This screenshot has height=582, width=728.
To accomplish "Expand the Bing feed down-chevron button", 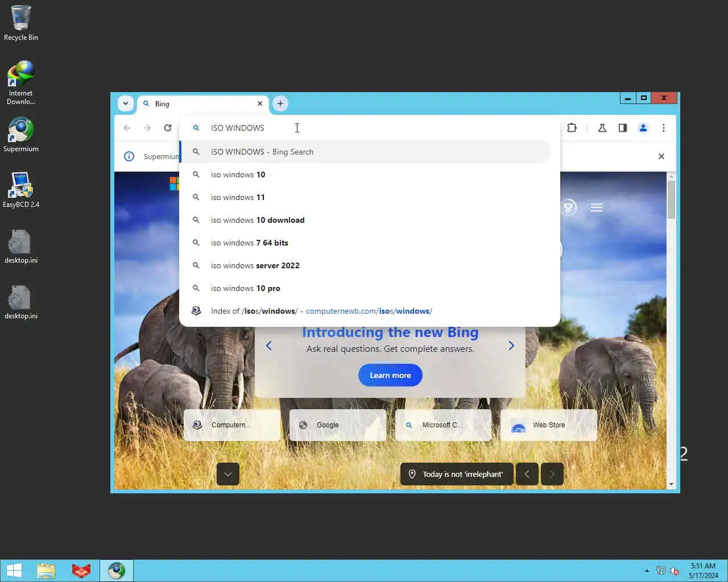I will coord(228,474).
